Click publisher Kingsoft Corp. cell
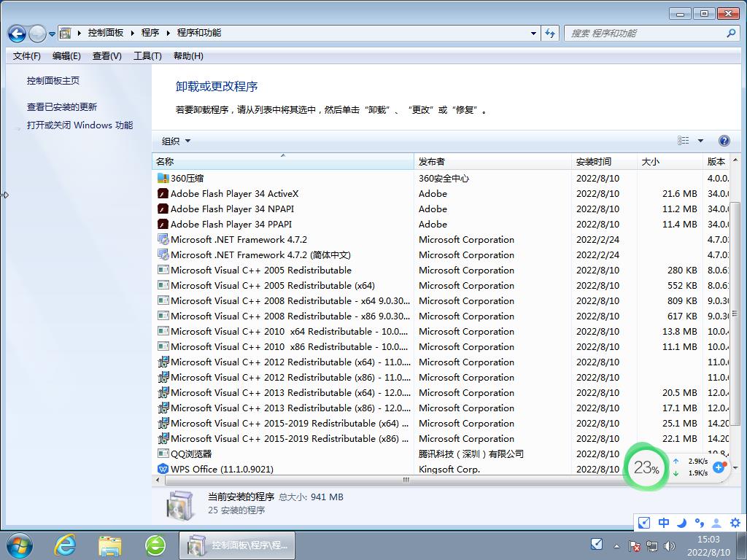This screenshot has width=747, height=560. tap(449, 469)
